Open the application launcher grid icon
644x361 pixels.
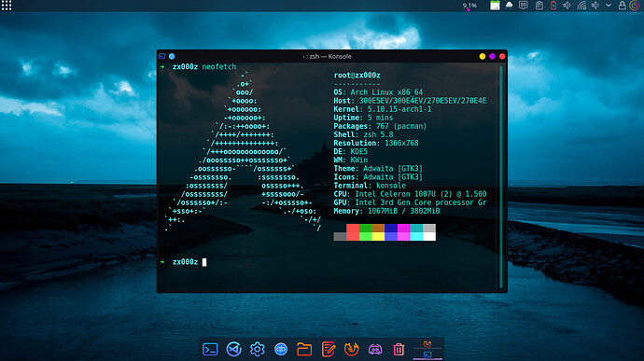click(x=7, y=6)
